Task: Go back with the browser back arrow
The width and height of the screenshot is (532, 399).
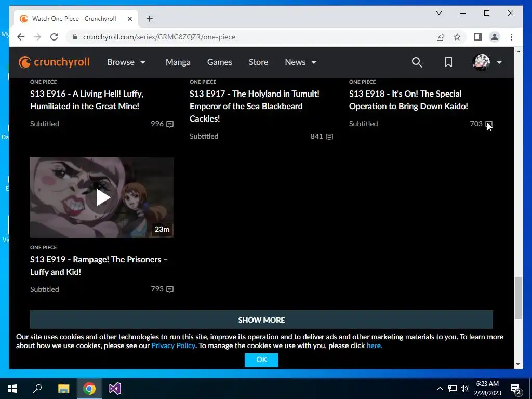Action: click(21, 37)
